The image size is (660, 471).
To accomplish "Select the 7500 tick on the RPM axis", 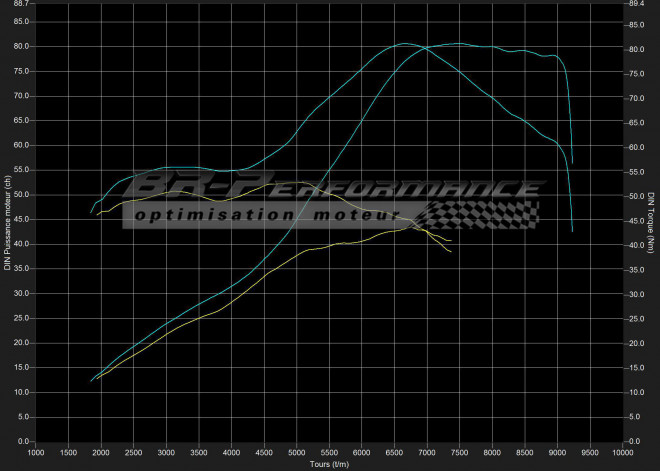I will (460, 452).
